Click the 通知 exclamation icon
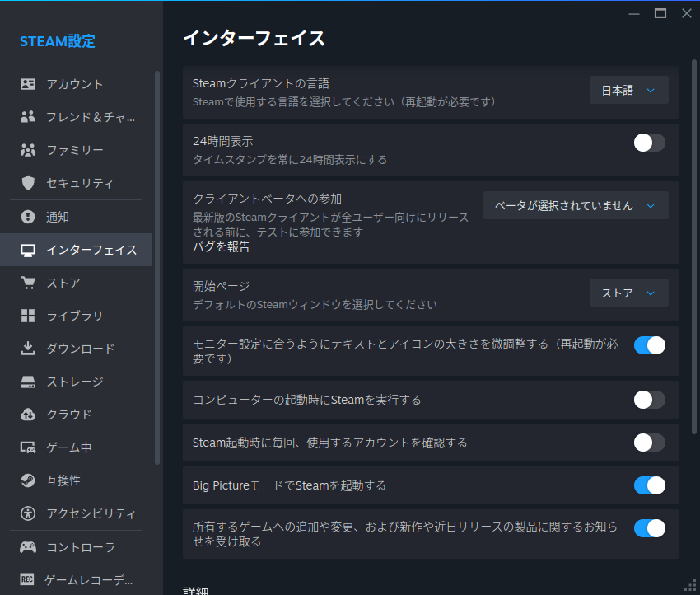 pyautogui.click(x=28, y=217)
